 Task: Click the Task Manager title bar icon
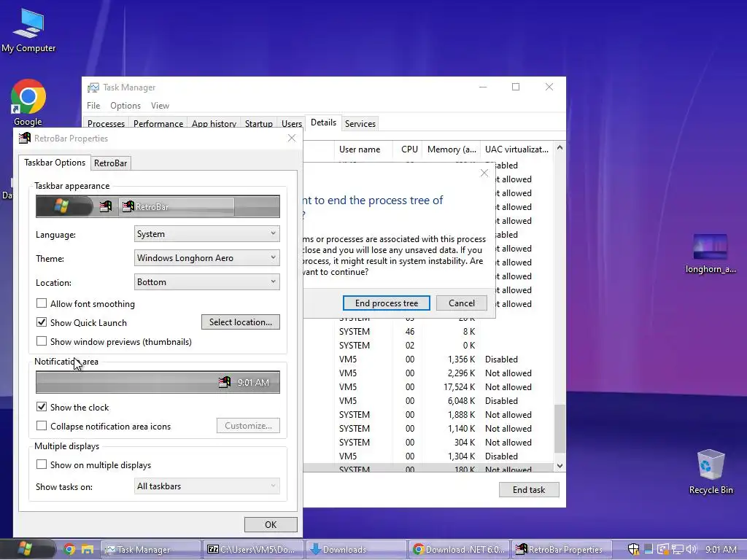[93, 87]
